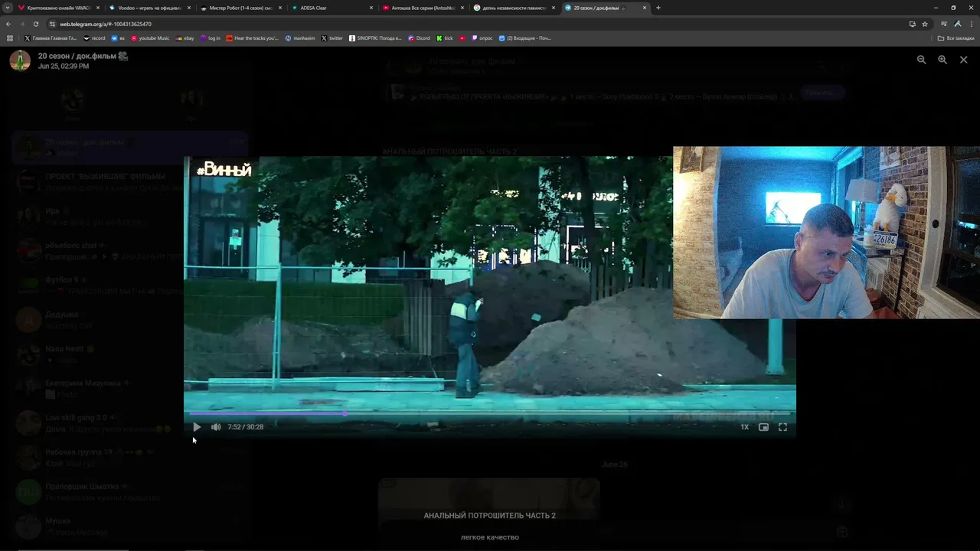Zoom in the media viewer
Screen dimensions: 980x551
(942, 60)
